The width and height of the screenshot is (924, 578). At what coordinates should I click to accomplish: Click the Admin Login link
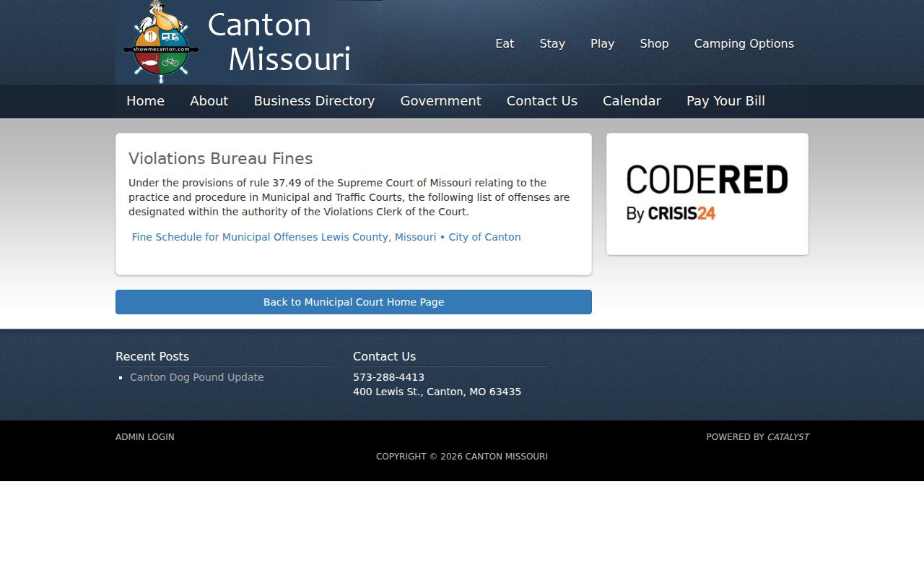click(144, 437)
